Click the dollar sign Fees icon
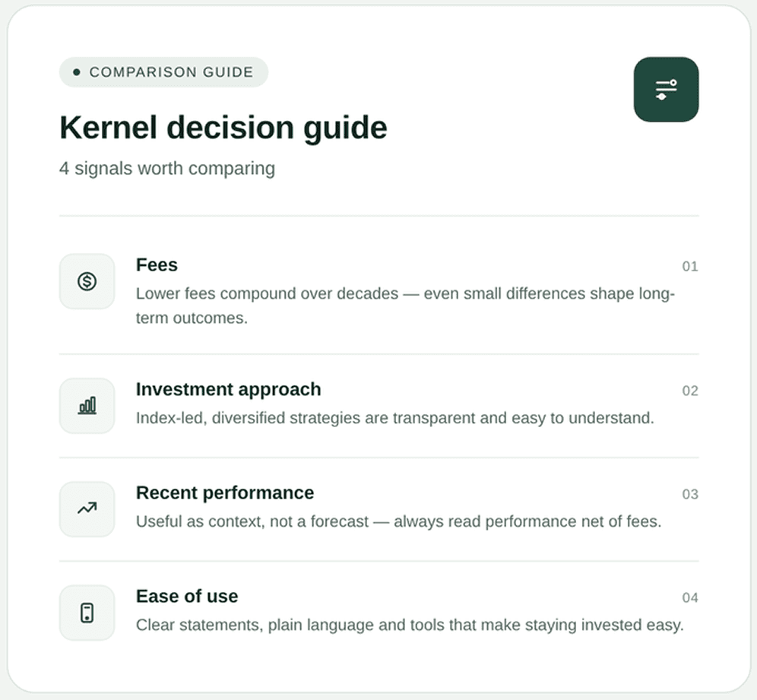Screen dimensions: 757x700 click(x=87, y=281)
